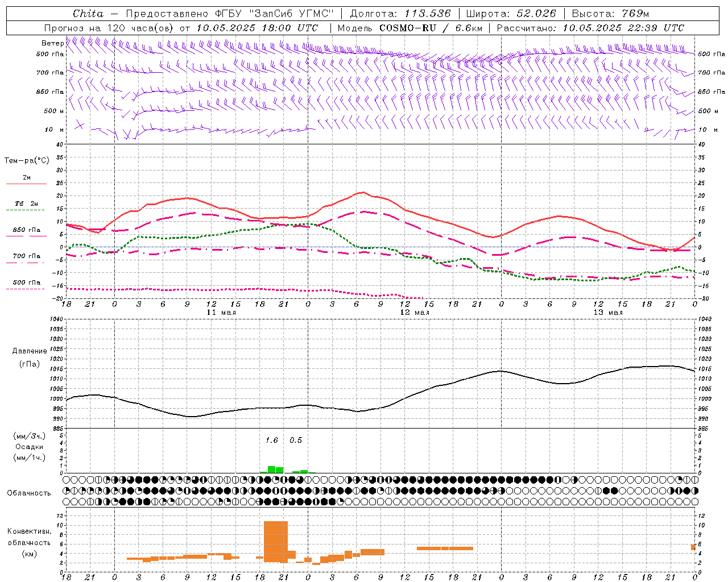Image resolution: width=728 pixels, height=582 pixels.
Task: Click the 'Конвективн.' convective cloud label
Action: (29, 531)
